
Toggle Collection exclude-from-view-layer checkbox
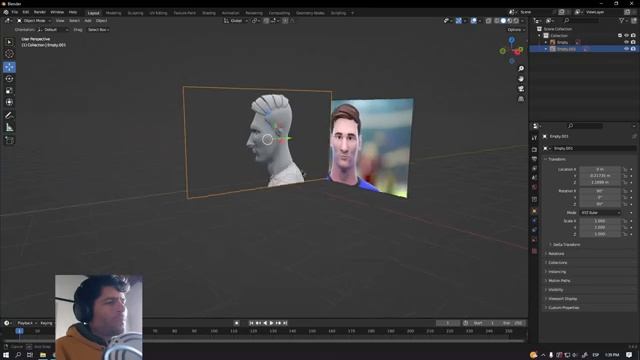click(620, 36)
